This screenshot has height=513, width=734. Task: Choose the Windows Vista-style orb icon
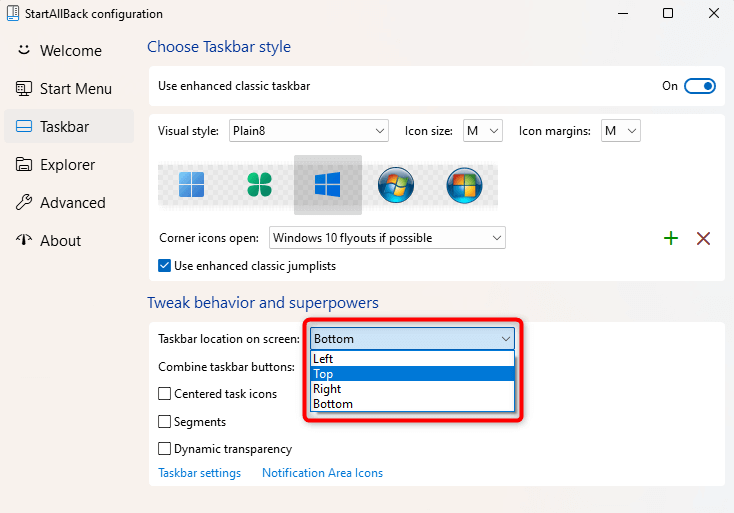pyautogui.click(x=463, y=185)
